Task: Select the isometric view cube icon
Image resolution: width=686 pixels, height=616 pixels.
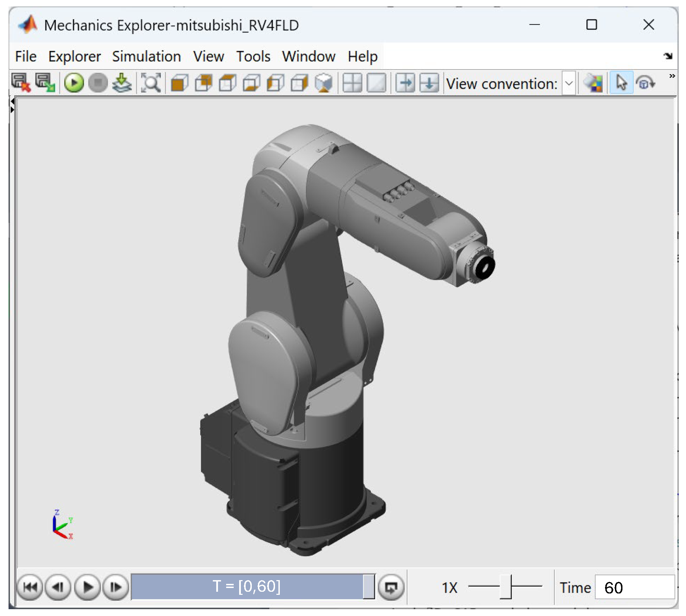Action: [324, 83]
